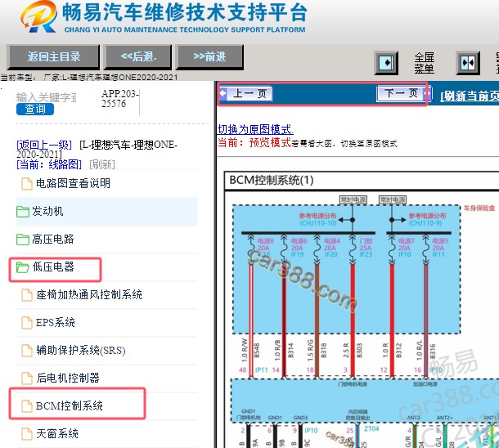Screen dimensions: 499x448
Task: Open 辅助保护系统(SRS) diagram
Action: (81, 351)
